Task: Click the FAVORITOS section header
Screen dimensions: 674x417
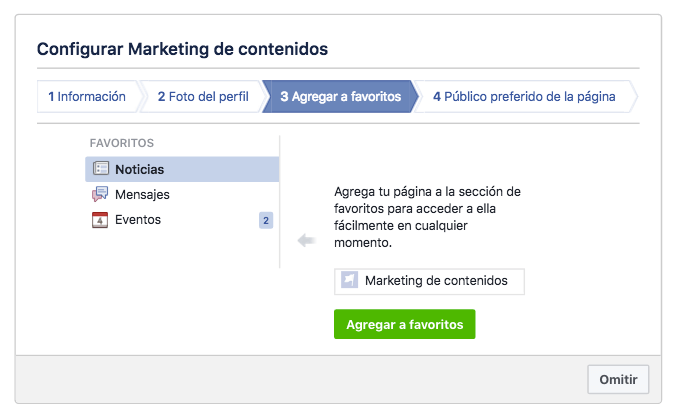Action: coord(122,143)
